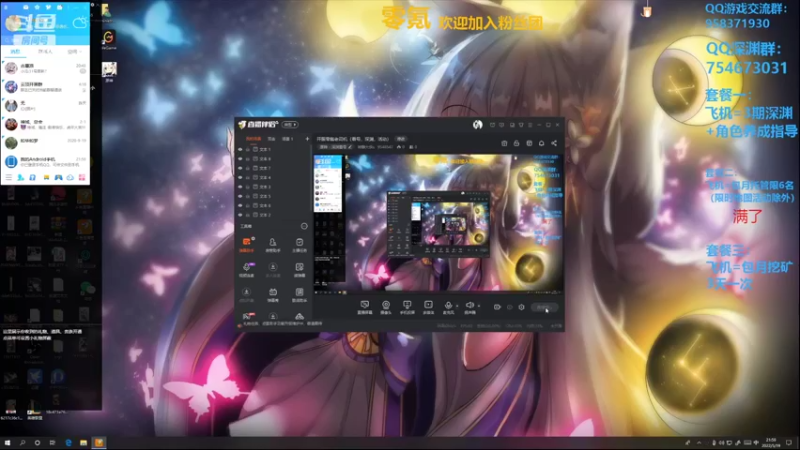The width and height of the screenshot is (800, 450).
Task: Add a camera source with 摄像头
Action: click(x=386, y=307)
